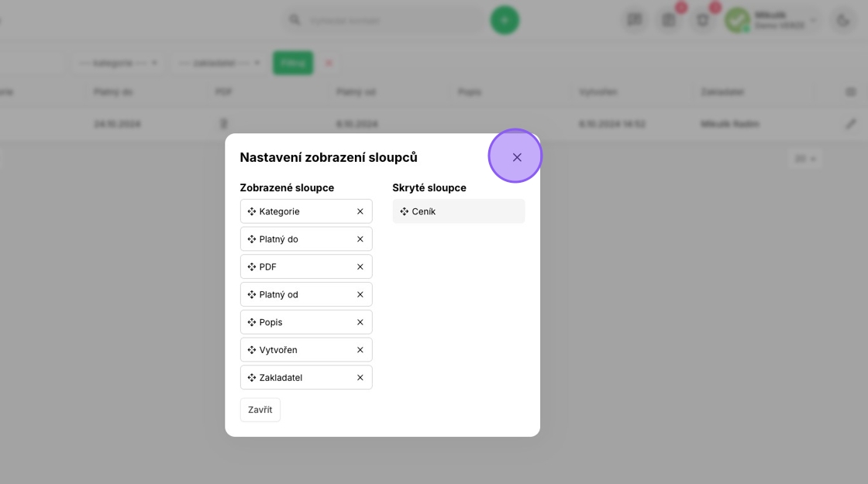Edit the row with the pencil icon
Viewport: 868px width, 484px height.
851,124
